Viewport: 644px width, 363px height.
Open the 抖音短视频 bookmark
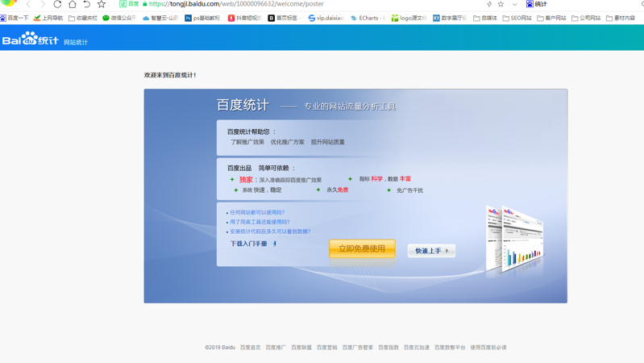click(x=245, y=18)
